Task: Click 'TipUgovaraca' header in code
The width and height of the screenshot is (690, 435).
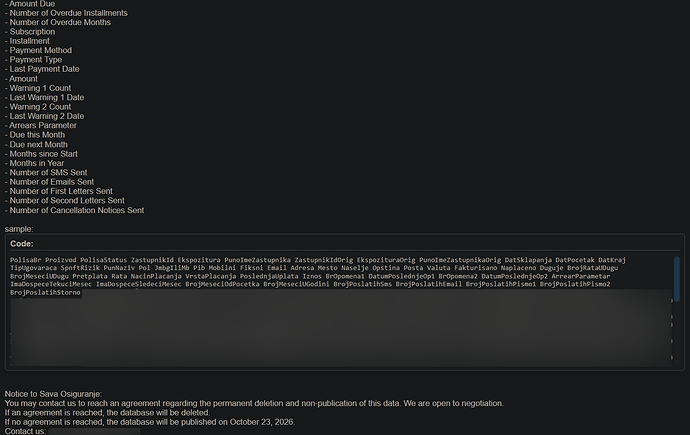Action: pyautogui.click(x=33, y=268)
